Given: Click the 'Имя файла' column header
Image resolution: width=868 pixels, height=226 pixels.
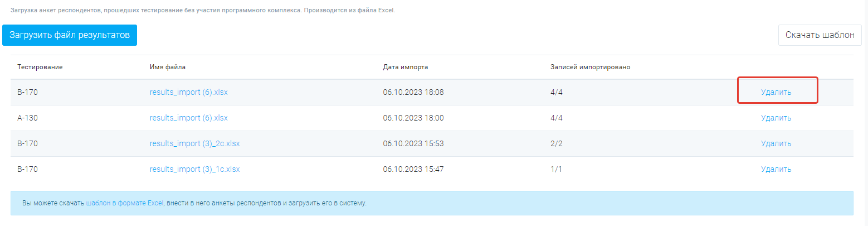Looking at the screenshot, I should [168, 68].
